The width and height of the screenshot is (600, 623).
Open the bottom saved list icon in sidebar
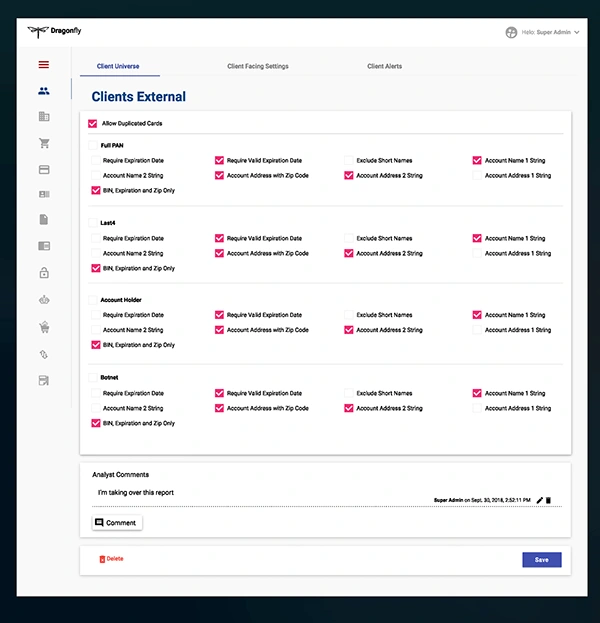coord(44,381)
